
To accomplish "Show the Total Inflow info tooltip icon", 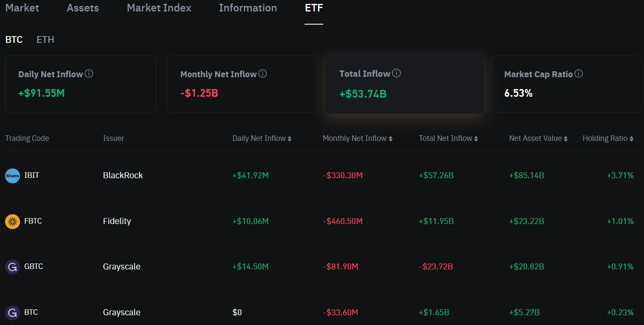I will pos(396,73).
